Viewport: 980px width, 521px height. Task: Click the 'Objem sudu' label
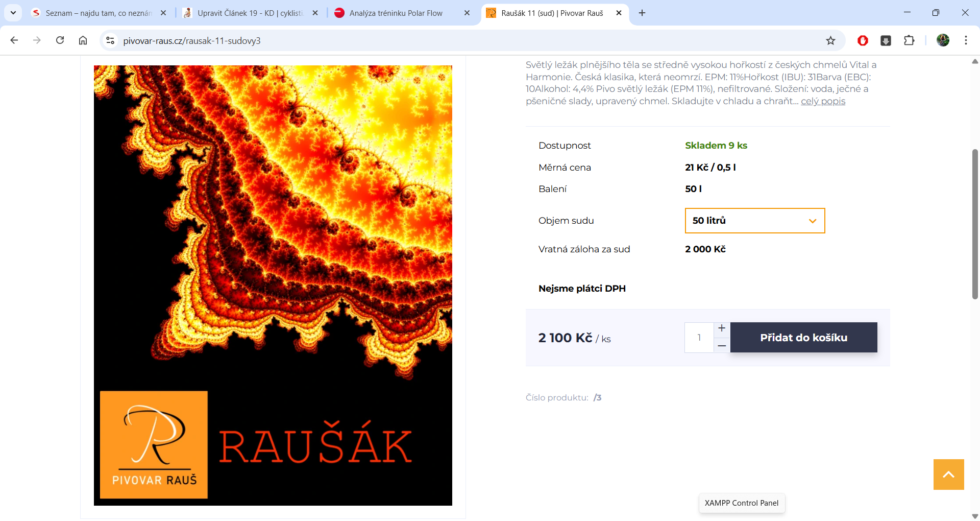click(566, 221)
